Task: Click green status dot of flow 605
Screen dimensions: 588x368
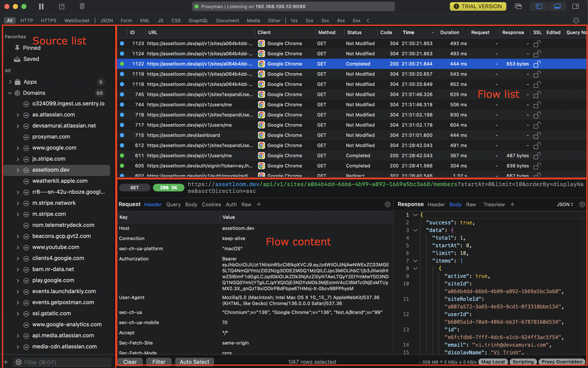Action: 122,166
